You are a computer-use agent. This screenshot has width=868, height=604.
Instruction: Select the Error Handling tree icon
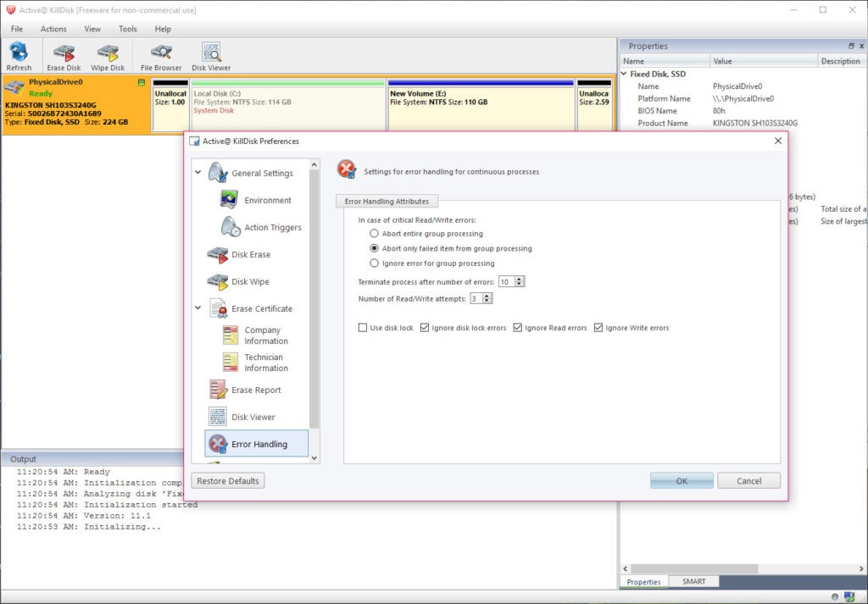(x=218, y=444)
